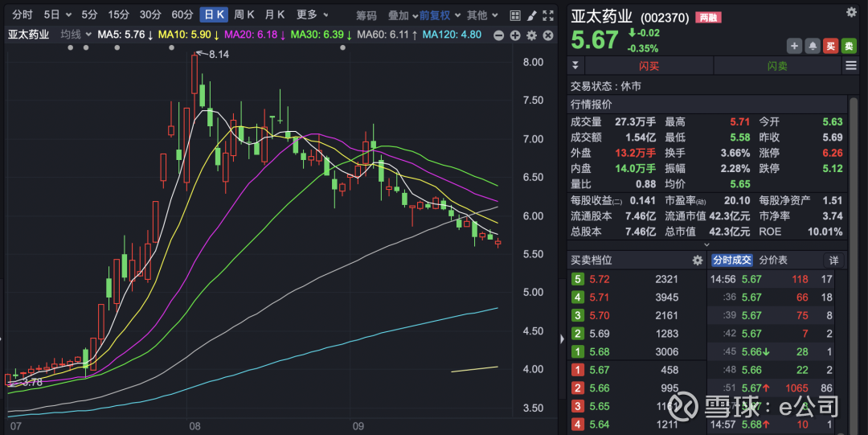Remove the moving average indicator with X icon
This screenshot has height=435, width=868.
547,35
